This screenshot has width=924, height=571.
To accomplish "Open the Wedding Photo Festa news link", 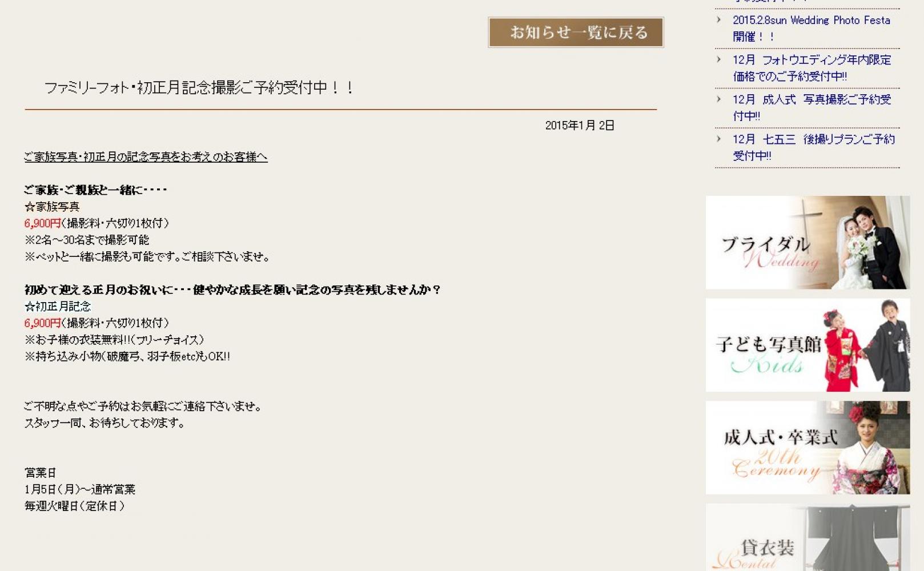I will coord(811,28).
